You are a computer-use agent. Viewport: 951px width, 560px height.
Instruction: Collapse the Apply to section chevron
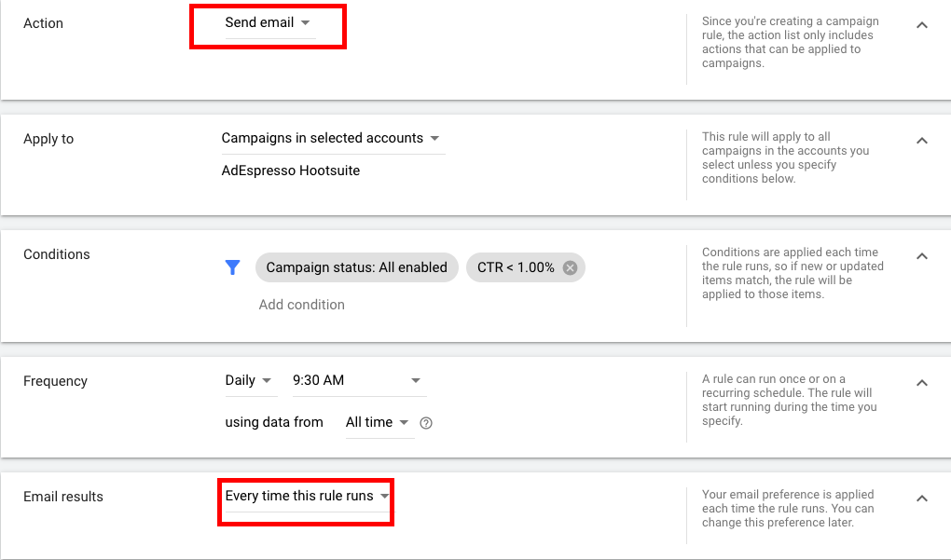click(922, 141)
